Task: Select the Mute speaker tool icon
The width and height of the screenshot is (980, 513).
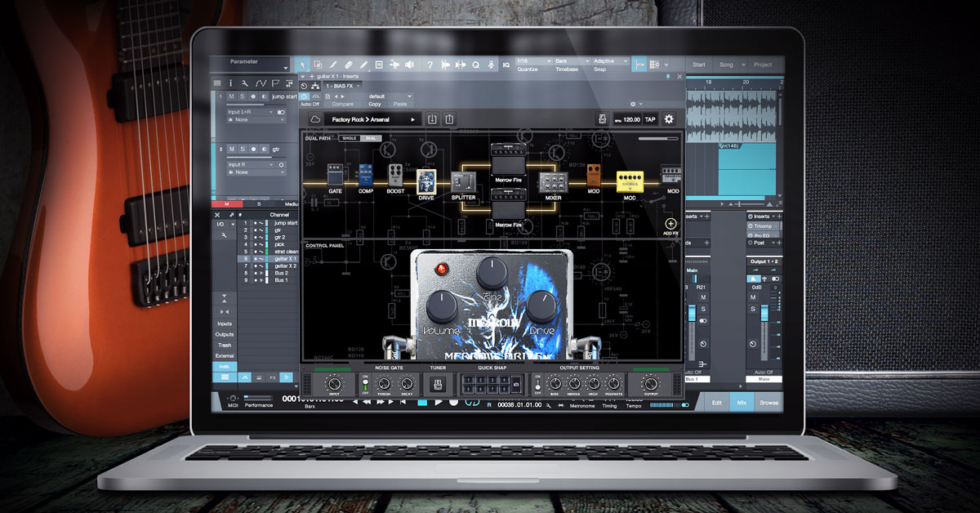Action: click(x=408, y=63)
